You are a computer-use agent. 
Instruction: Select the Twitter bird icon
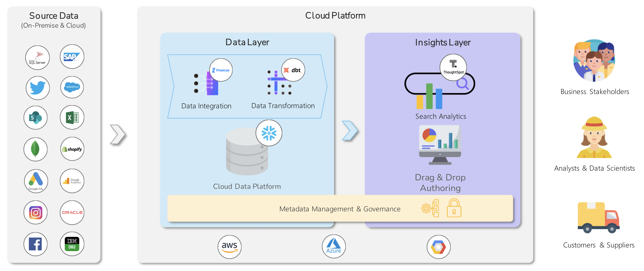38,88
